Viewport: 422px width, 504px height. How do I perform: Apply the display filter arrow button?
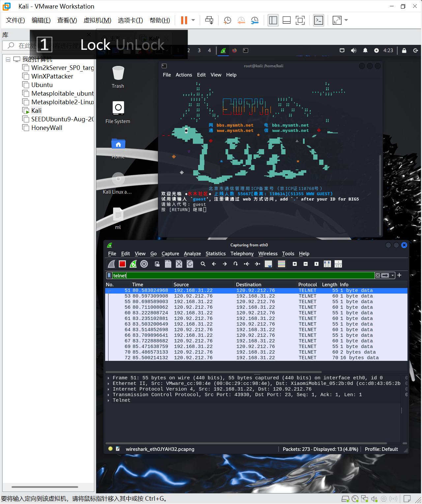point(385,275)
